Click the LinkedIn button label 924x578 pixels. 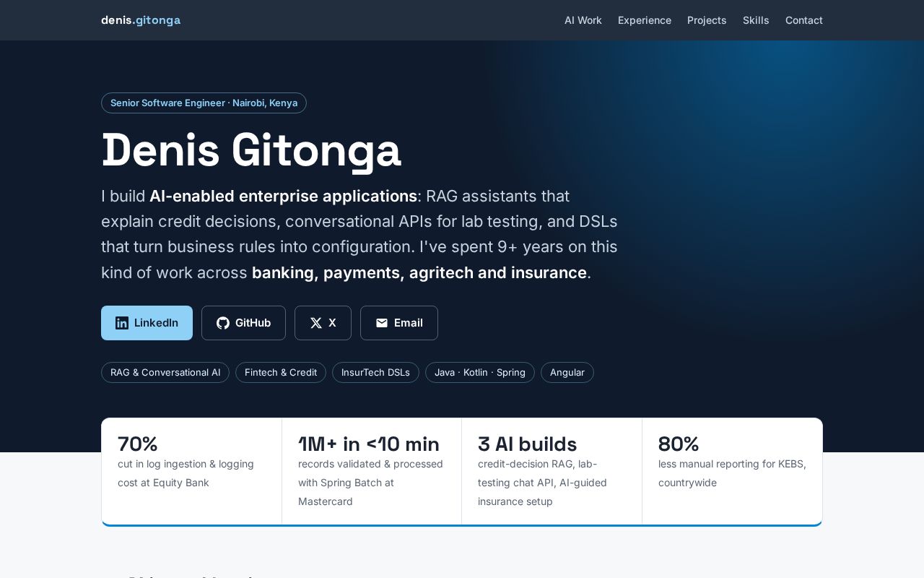[x=156, y=323]
